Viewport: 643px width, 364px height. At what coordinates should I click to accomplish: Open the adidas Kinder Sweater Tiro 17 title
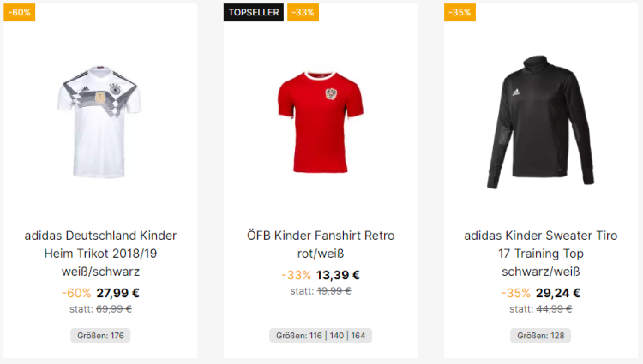point(540,254)
